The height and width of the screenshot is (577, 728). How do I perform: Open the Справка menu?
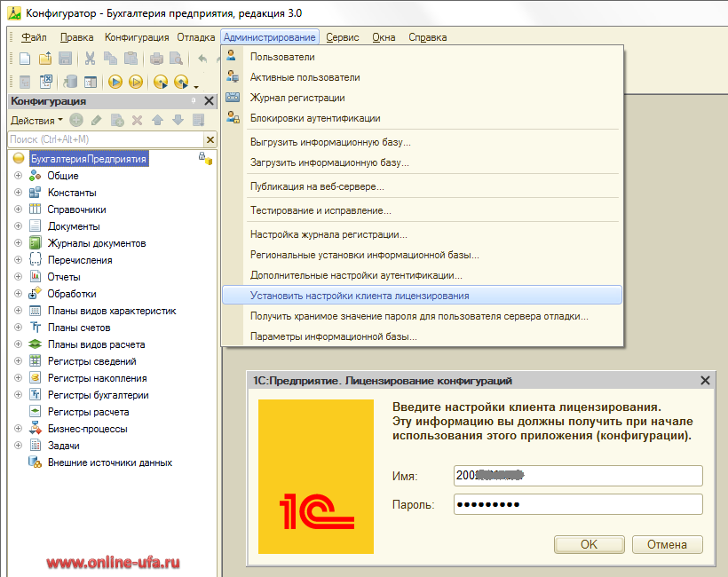[x=428, y=37]
